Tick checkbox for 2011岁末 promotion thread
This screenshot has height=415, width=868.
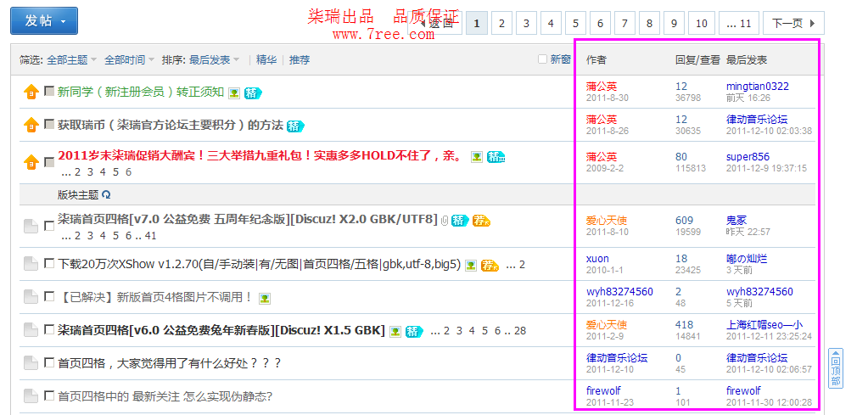(49, 162)
